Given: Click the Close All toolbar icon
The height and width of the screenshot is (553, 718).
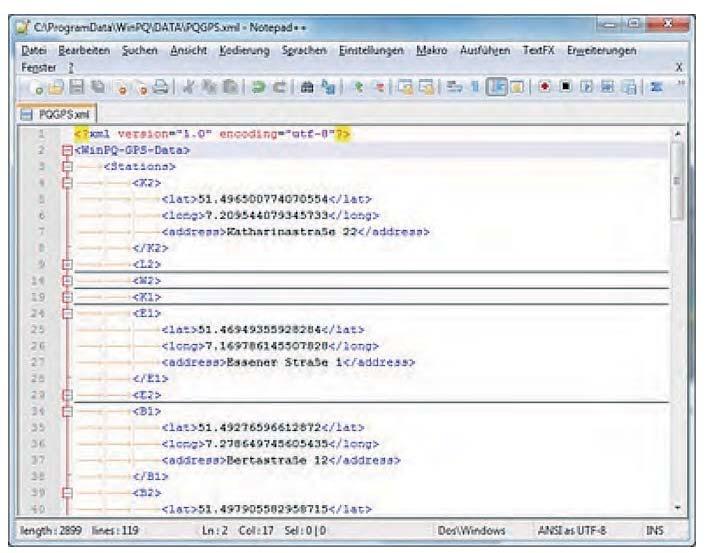Looking at the screenshot, I should tap(141, 87).
